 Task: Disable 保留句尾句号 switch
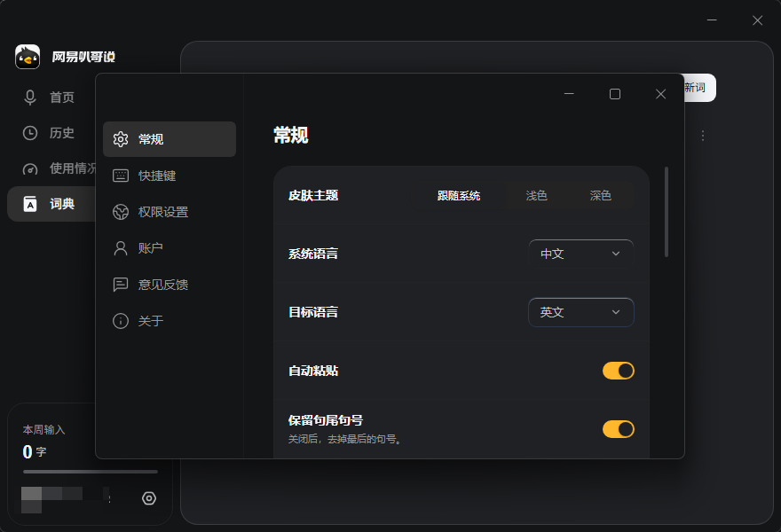tap(618, 429)
